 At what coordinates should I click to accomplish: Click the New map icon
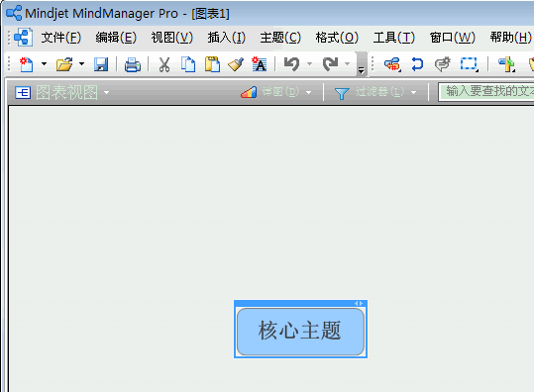[x=26, y=64]
